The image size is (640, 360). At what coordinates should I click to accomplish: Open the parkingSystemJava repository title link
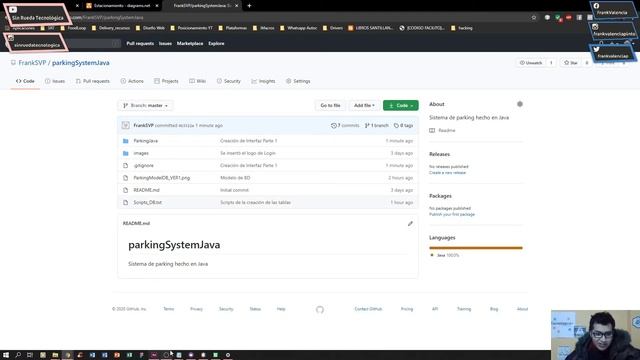click(x=80, y=63)
